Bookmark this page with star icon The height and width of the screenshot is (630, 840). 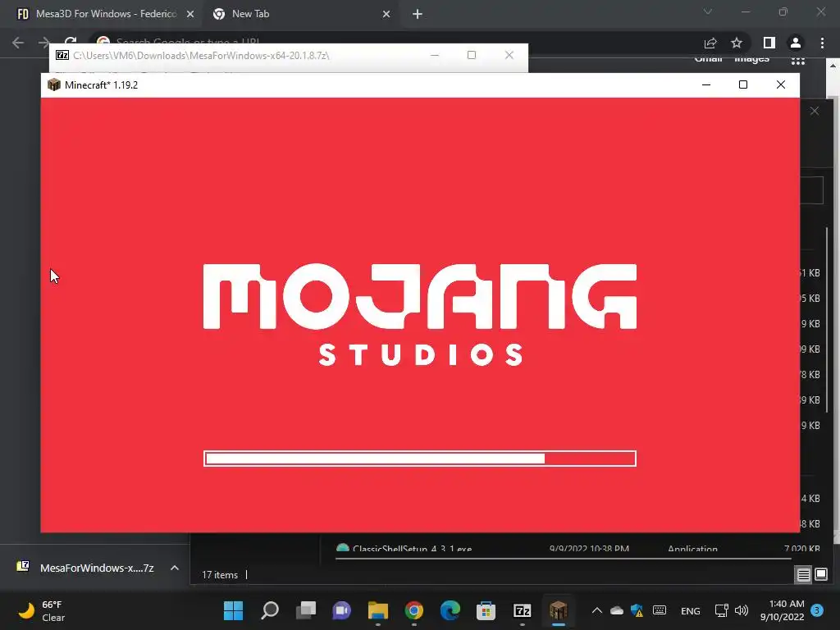[x=737, y=43]
